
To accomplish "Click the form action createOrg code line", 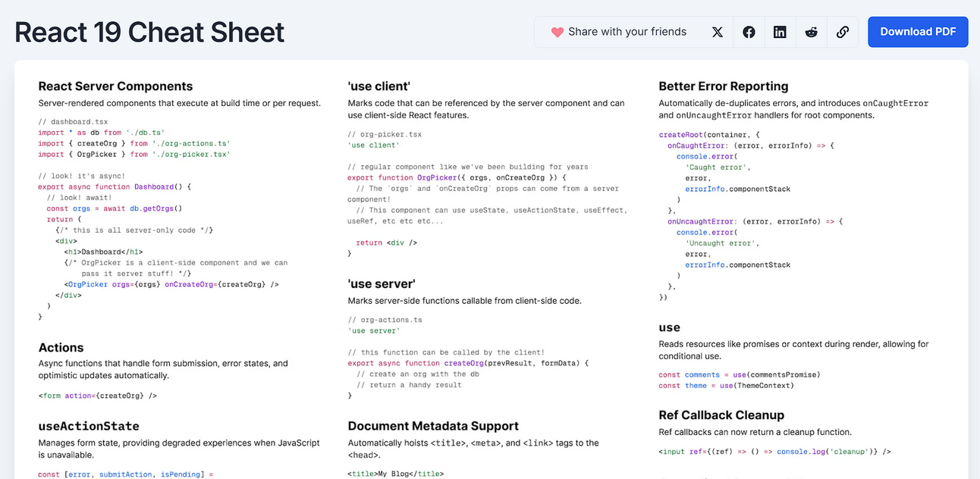I will coord(98,396).
